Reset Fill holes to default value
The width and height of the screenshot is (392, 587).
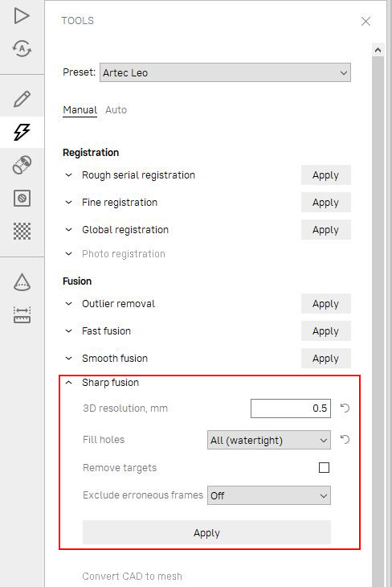(x=345, y=439)
